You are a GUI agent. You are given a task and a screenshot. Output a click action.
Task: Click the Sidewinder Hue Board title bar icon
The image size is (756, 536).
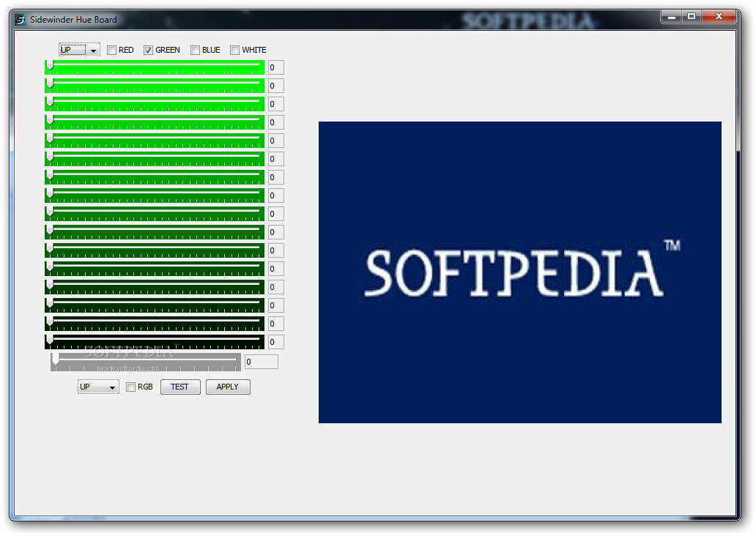(x=21, y=20)
